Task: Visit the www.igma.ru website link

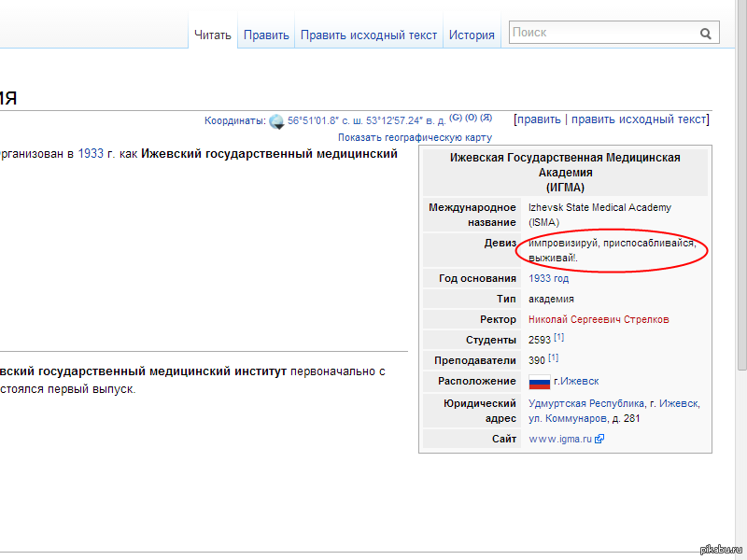Action: (559, 439)
